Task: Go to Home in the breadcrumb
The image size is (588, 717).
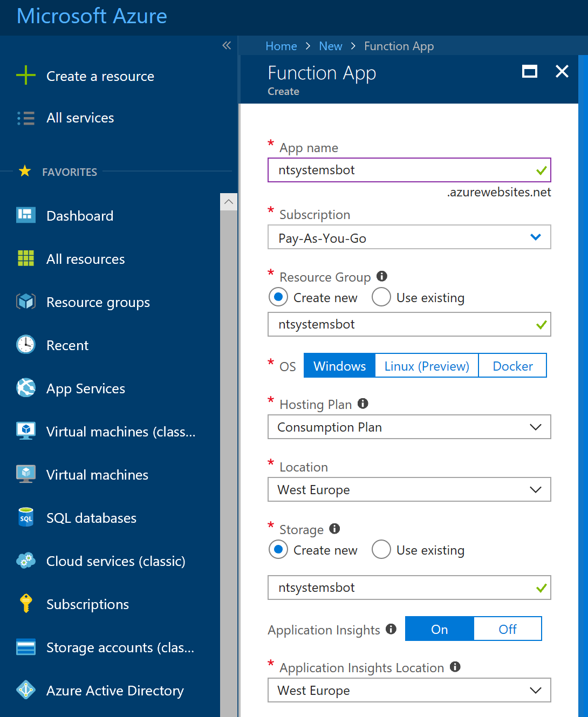Action: coord(281,46)
